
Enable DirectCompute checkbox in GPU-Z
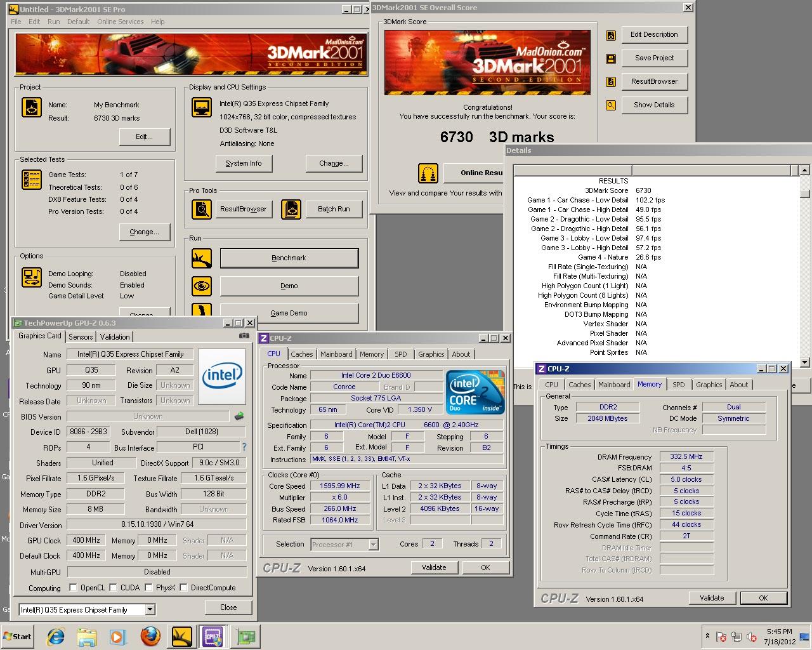tap(183, 588)
